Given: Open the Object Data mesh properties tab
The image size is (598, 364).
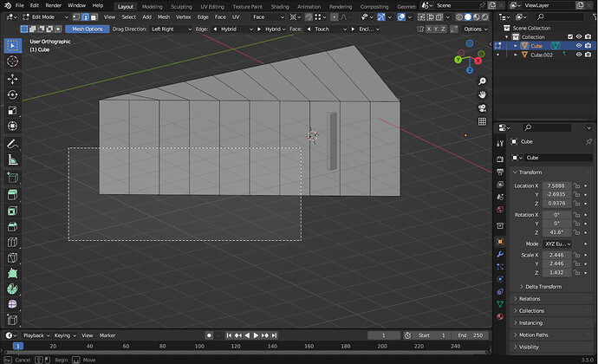Looking at the screenshot, I should click(500, 304).
